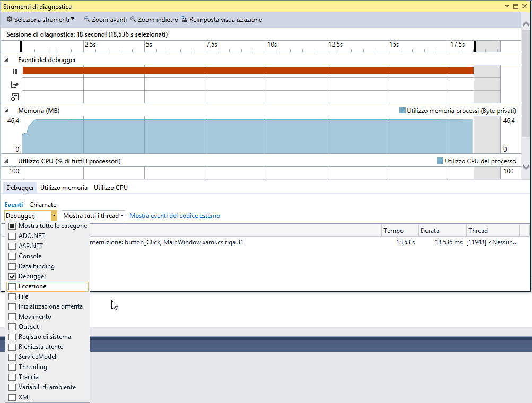The width and height of the screenshot is (532, 403).
Task: Collapse the Memoria (MB) graph section
Action: click(x=6, y=111)
